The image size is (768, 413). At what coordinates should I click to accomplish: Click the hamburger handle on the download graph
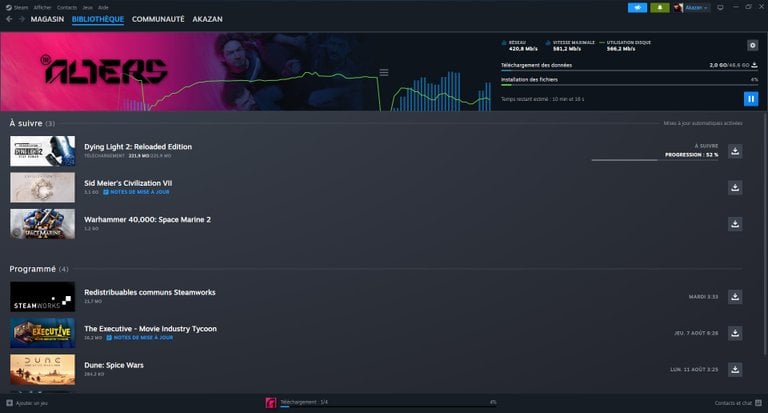[x=384, y=73]
